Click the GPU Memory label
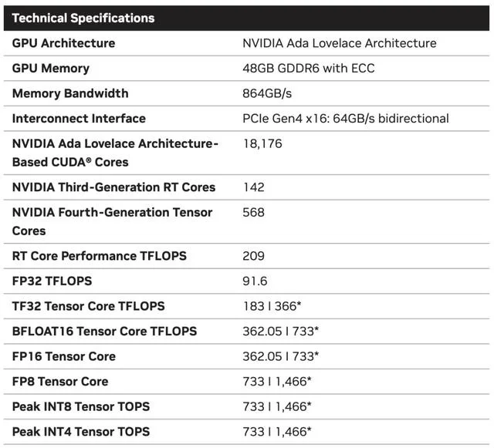This screenshot has height=448, width=494. point(51,68)
